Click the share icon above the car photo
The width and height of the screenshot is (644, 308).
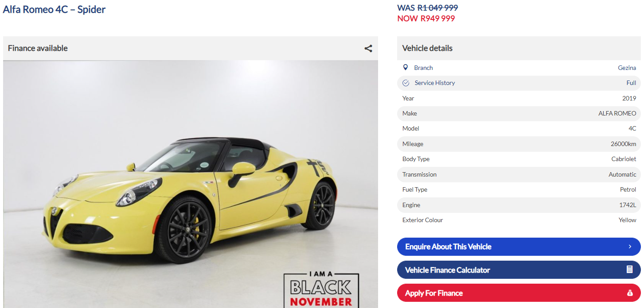point(368,48)
